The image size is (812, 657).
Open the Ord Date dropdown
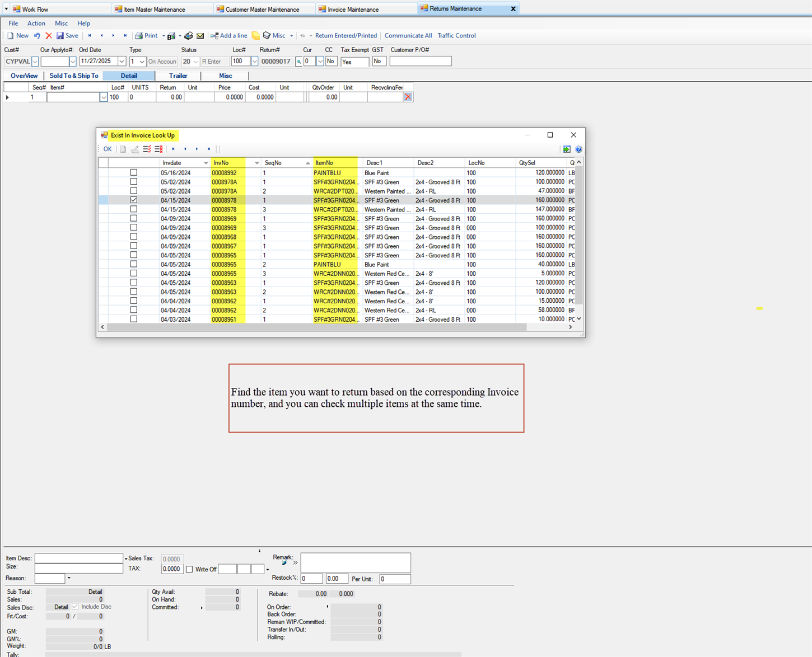(x=122, y=62)
